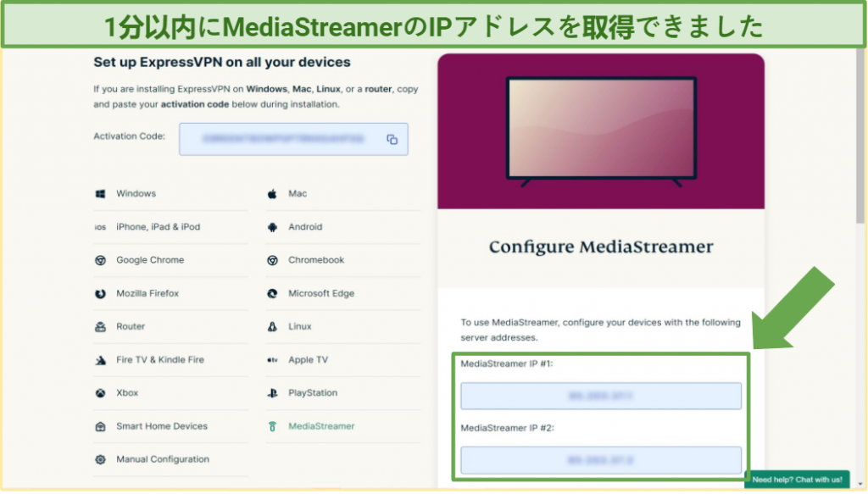Select iPhone, iPad & iPod setup
868x494 pixels.
158,227
